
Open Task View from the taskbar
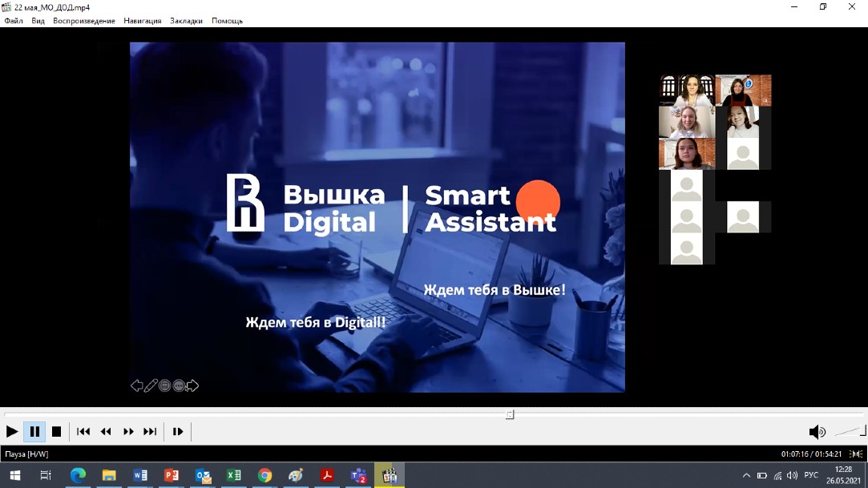coord(46,475)
